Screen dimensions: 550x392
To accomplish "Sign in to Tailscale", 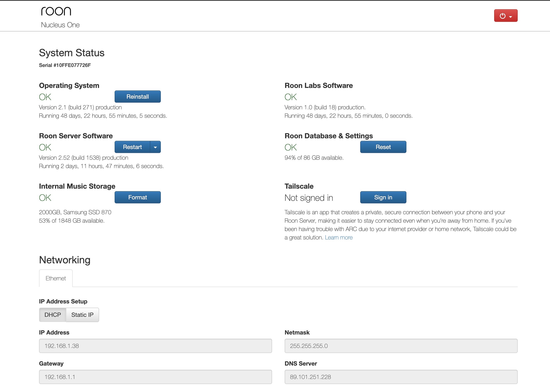I will click(x=383, y=197).
